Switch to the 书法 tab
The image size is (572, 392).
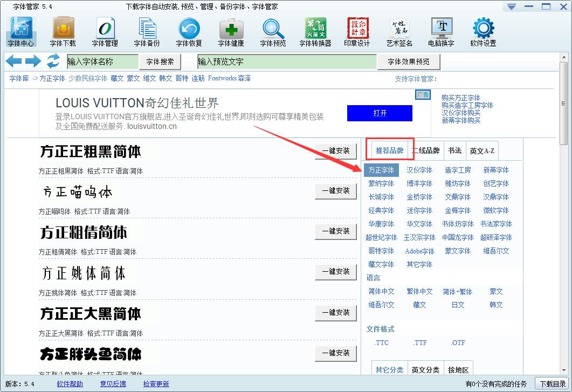pyautogui.click(x=454, y=151)
